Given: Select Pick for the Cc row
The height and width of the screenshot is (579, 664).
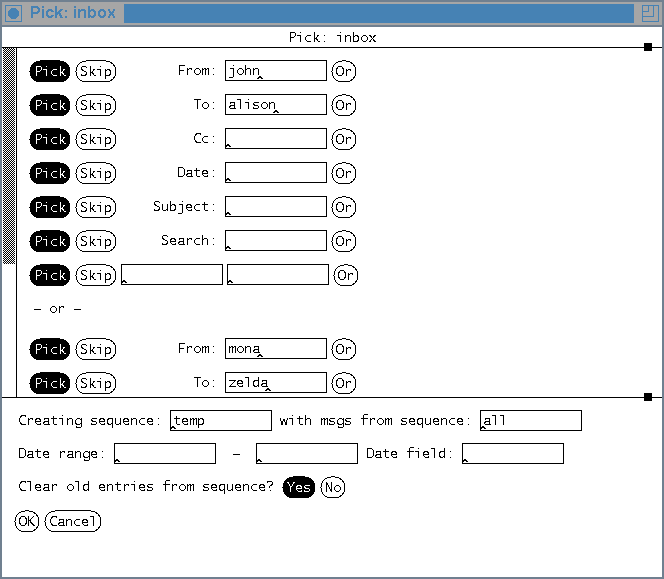Looking at the screenshot, I should click(50, 139).
